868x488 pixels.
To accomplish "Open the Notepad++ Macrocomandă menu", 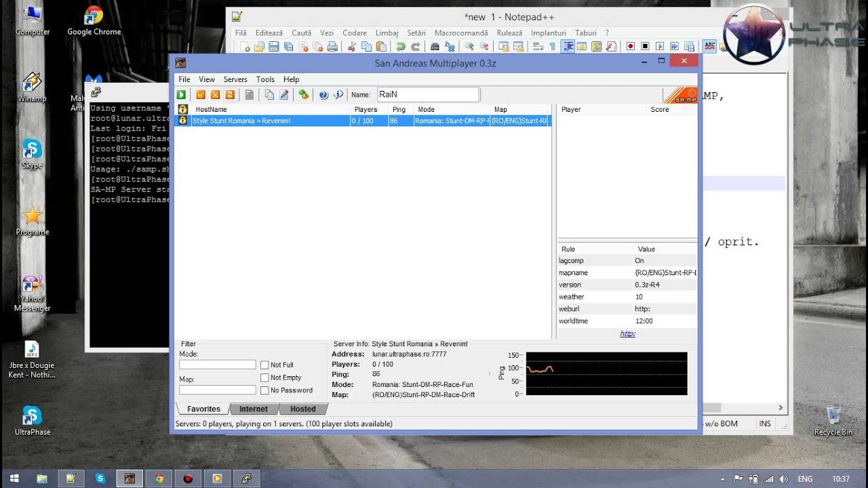I will coord(461,33).
